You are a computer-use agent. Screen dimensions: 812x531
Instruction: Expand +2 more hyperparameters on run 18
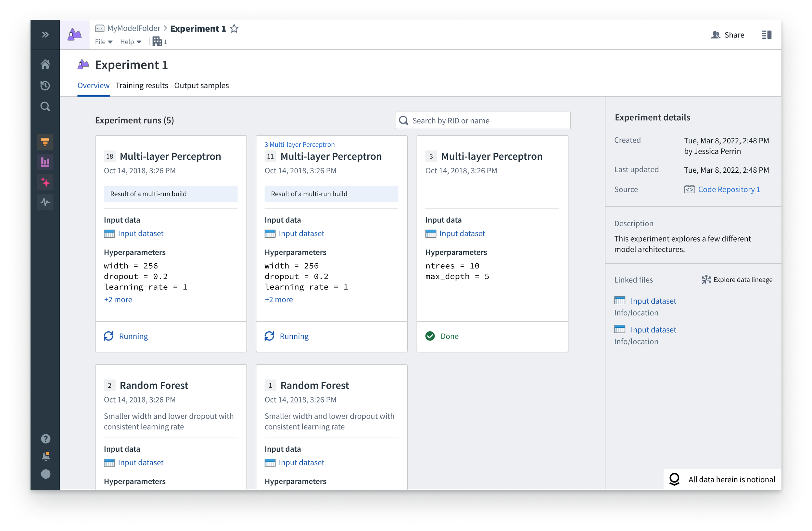coord(118,299)
